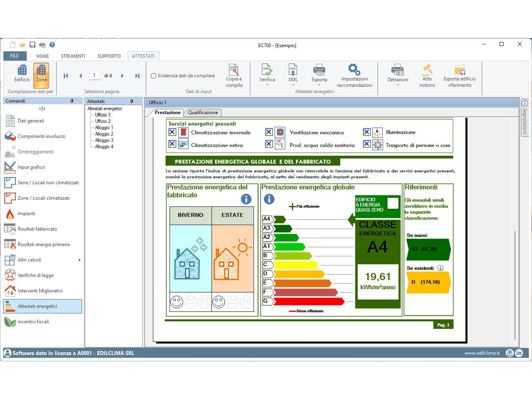Select Alloggio 1 in the tree
This screenshot has height=399, width=532.
coord(104,128)
